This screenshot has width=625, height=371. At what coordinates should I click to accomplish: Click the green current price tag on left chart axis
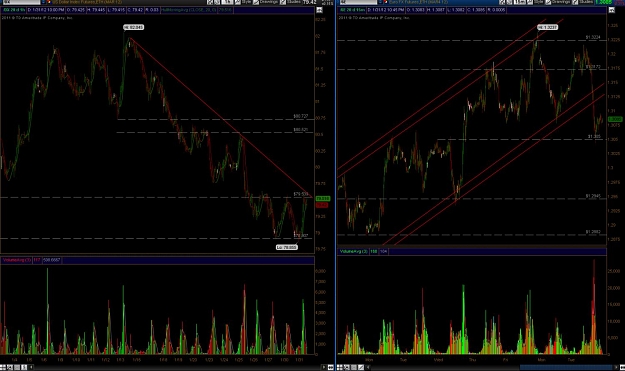322,198
